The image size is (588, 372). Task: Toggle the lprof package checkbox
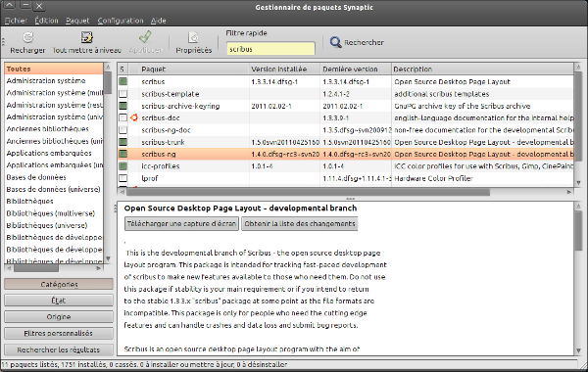coord(123,178)
